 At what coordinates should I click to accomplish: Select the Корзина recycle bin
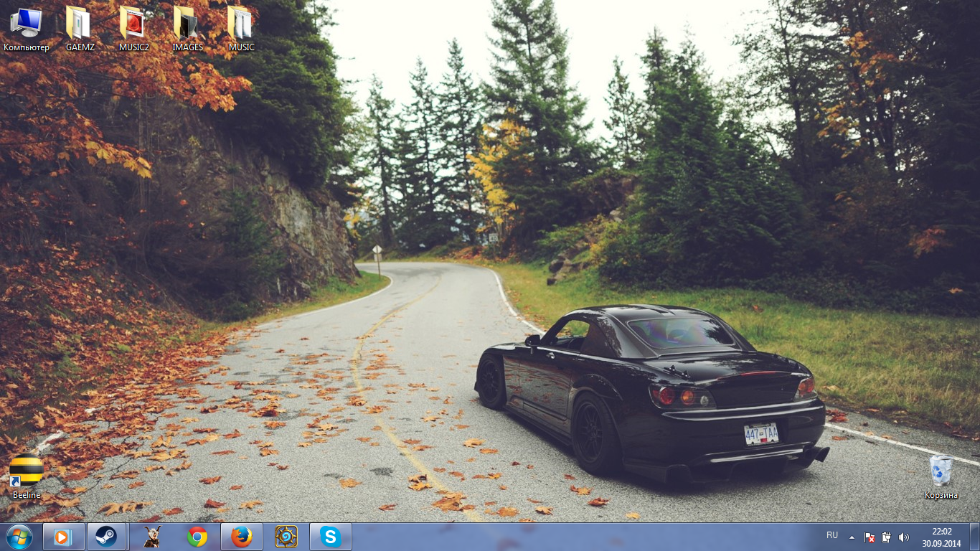click(x=941, y=476)
